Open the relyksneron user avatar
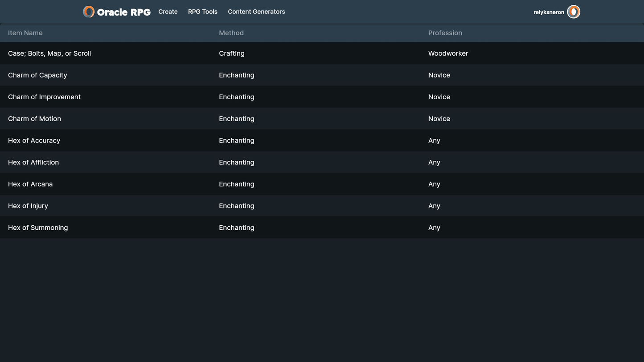 coord(574,12)
